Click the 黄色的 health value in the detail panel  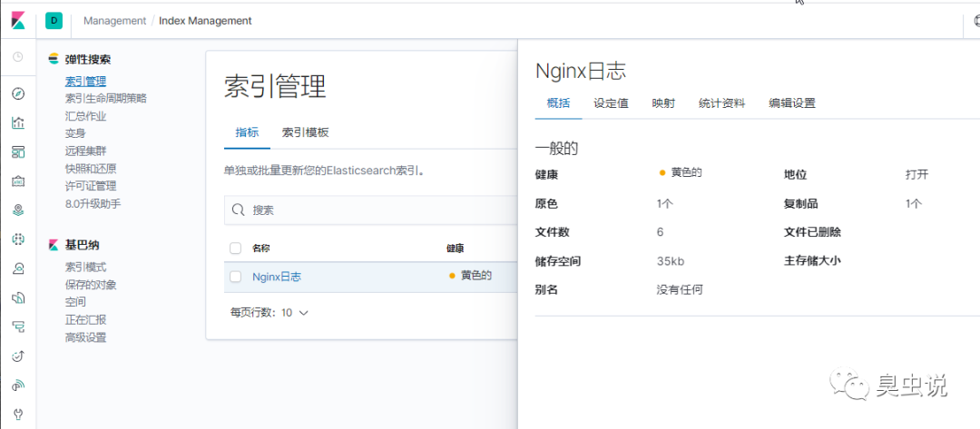tap(687, 173)
